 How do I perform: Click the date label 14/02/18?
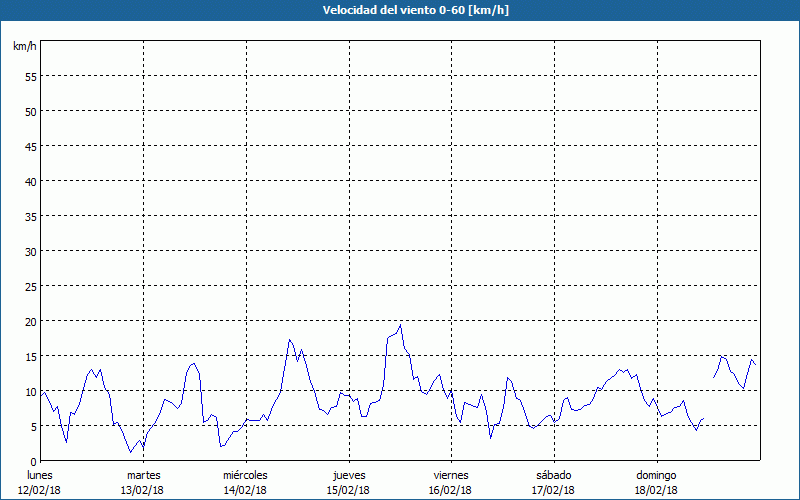pos(245,490)
